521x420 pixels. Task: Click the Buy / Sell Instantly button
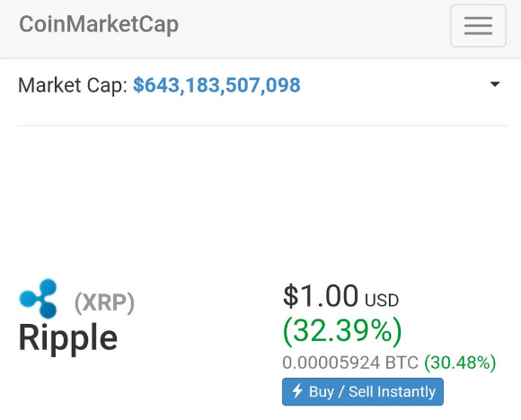click(x=363, y=391)
